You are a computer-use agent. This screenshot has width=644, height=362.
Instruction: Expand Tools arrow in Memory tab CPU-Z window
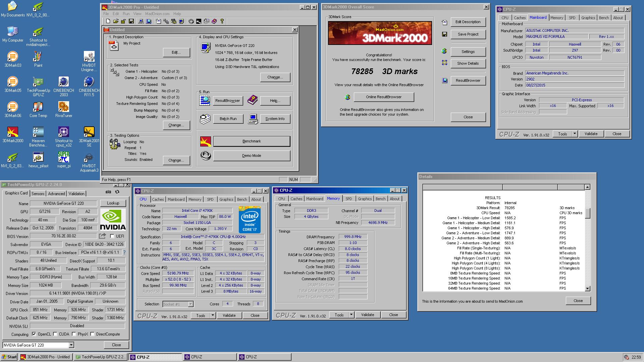pos(351,315)
